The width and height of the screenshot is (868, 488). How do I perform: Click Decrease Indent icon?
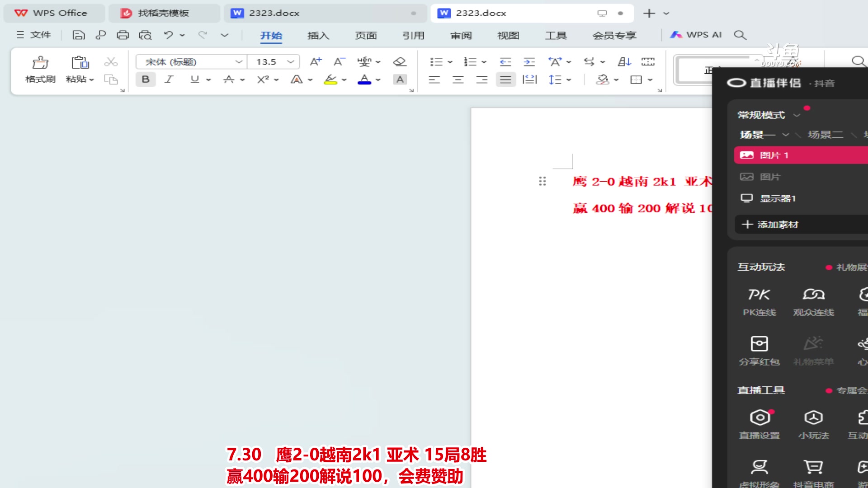[x=505, y=61]
